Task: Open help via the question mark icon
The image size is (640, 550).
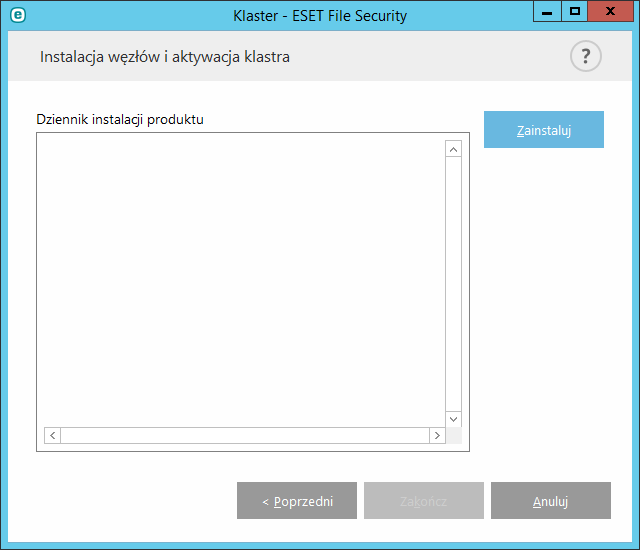Action: tap(585, 56)
